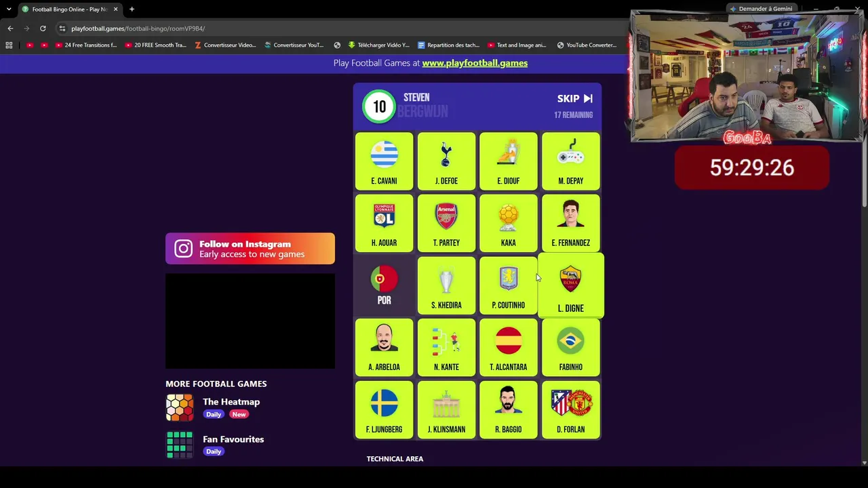Open the 'Convertisseur YouT...' bookmark
The height and width of the screenshot is (488, 868).
294,45
